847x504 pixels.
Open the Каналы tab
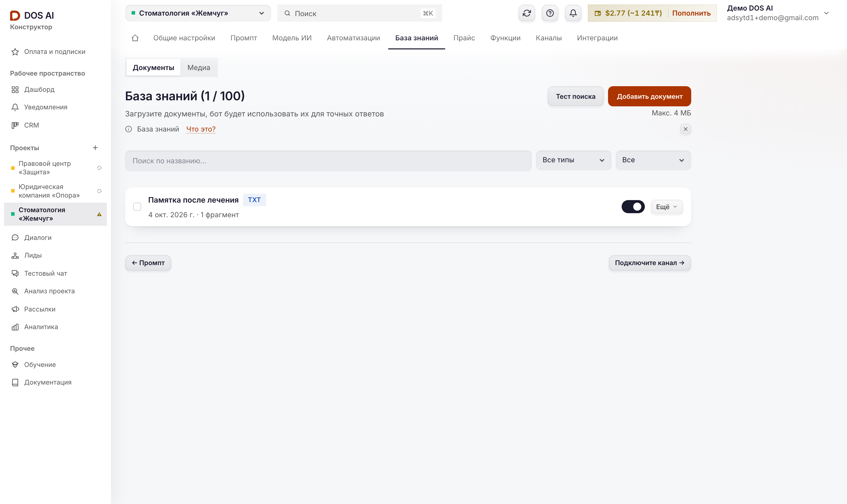click(548, 38)
